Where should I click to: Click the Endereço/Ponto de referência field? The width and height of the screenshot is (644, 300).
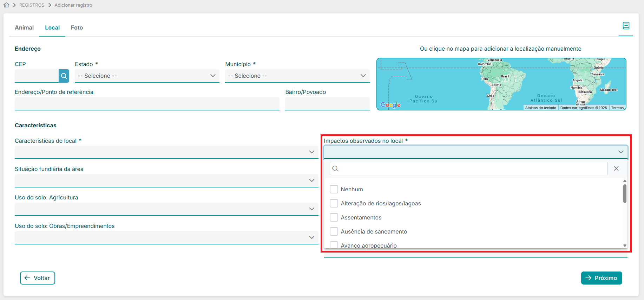[147, 104]
